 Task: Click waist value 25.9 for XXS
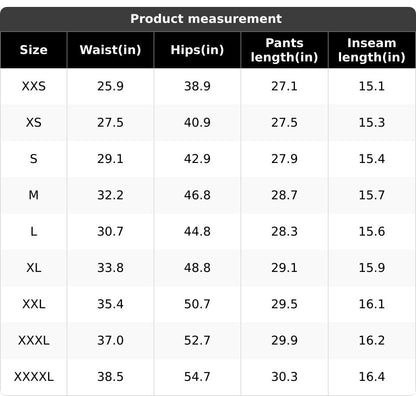point(110,86)
